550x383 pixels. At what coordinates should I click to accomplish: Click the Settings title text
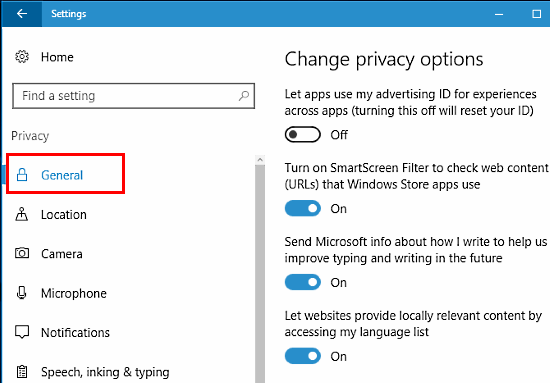[69, 14]
